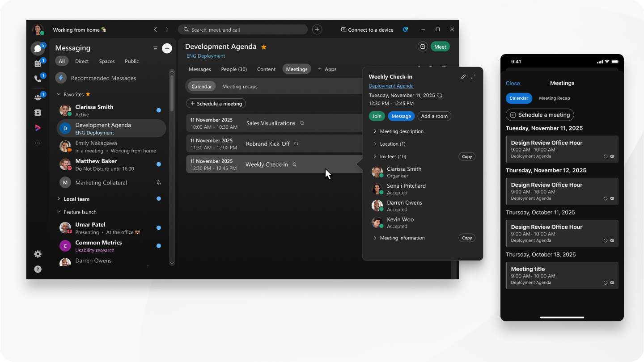Click the search, meet, and call field
644x362 pixels.
pyautogui.click(x=243, y=29)
